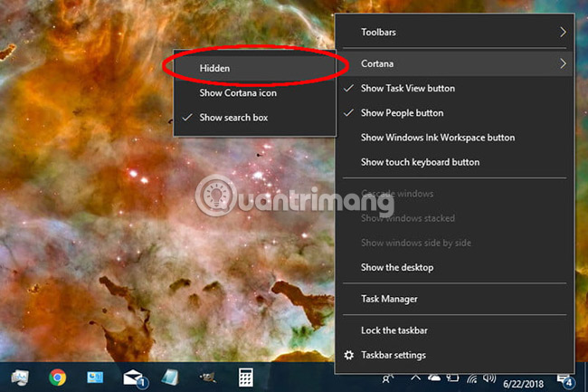Enable Show Windows Ink Workspace button

(454, 138)
